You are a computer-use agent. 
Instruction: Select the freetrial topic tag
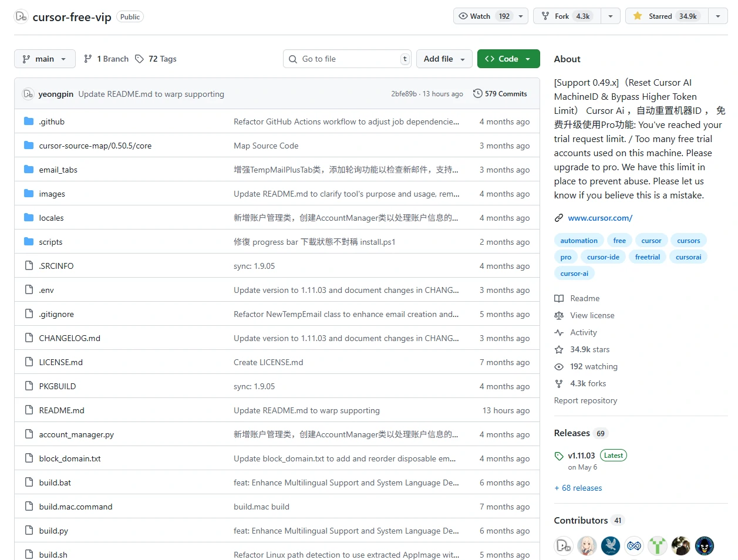(x=648, y=257)
